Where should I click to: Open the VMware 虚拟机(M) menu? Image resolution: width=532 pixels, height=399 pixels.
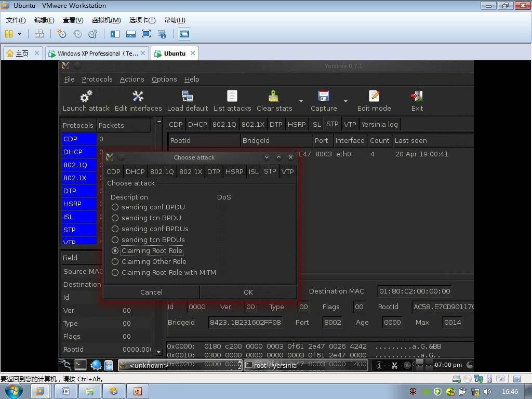(106, 20)
